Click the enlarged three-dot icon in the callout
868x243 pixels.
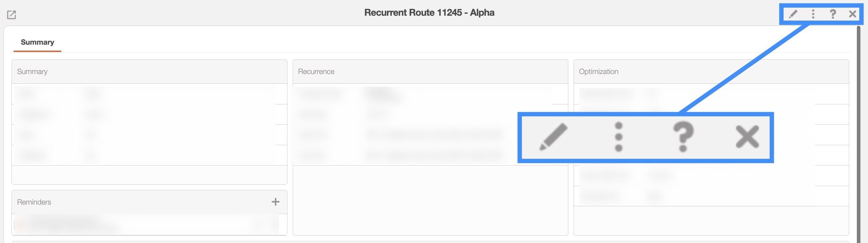pyautogui.click(x=619, y=137)
